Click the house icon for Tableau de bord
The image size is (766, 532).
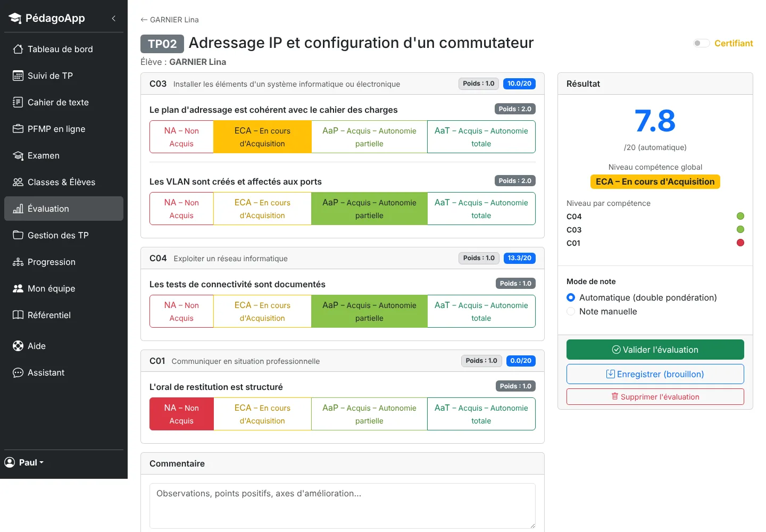[18, 49]
